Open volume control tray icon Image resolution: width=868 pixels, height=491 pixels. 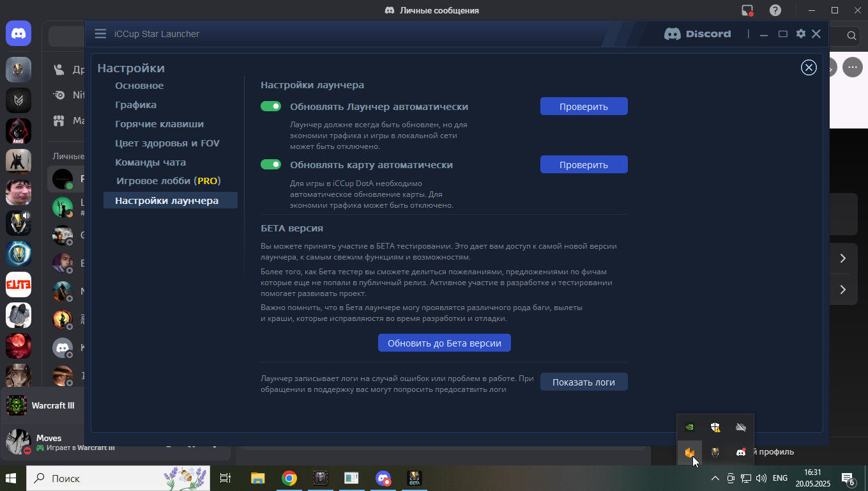click(x=761, y=478)
